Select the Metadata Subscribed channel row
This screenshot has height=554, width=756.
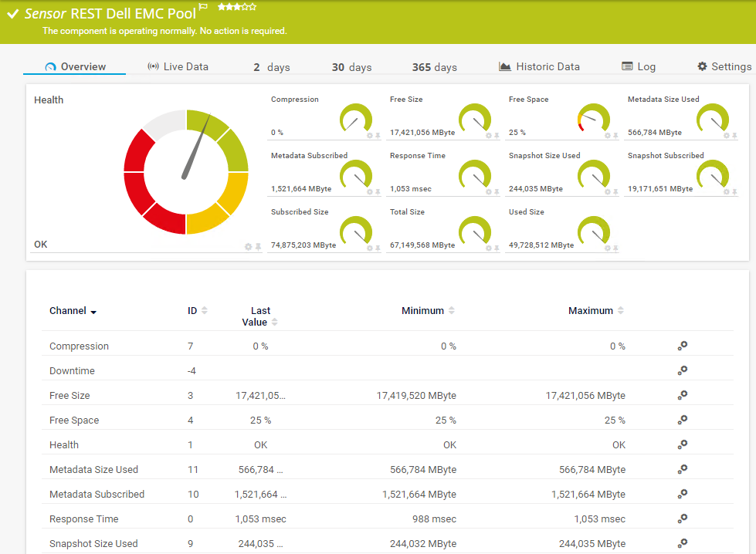[x=97, y=495]
